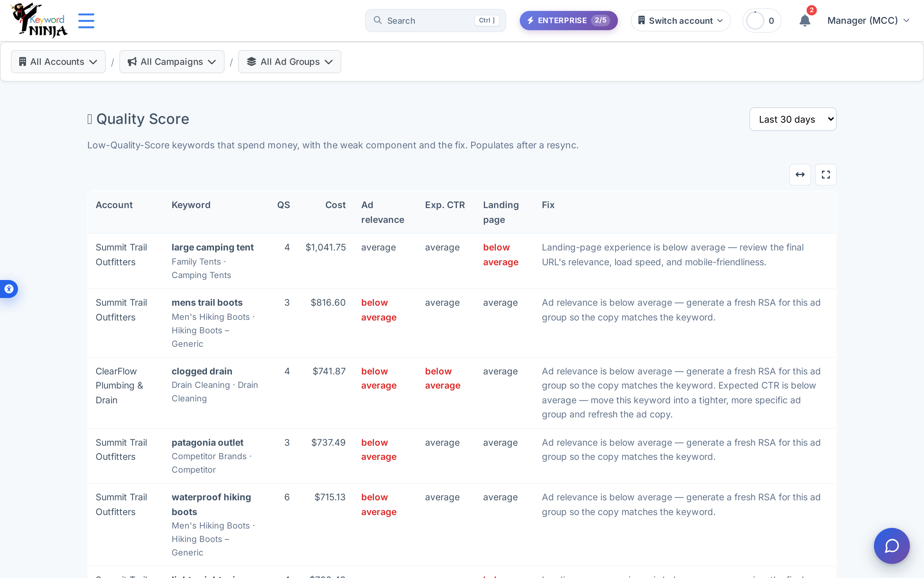Screen dimensions: 924x578
Task: Open the All Ad Groups filter dropdown
Action: [289, 62]
